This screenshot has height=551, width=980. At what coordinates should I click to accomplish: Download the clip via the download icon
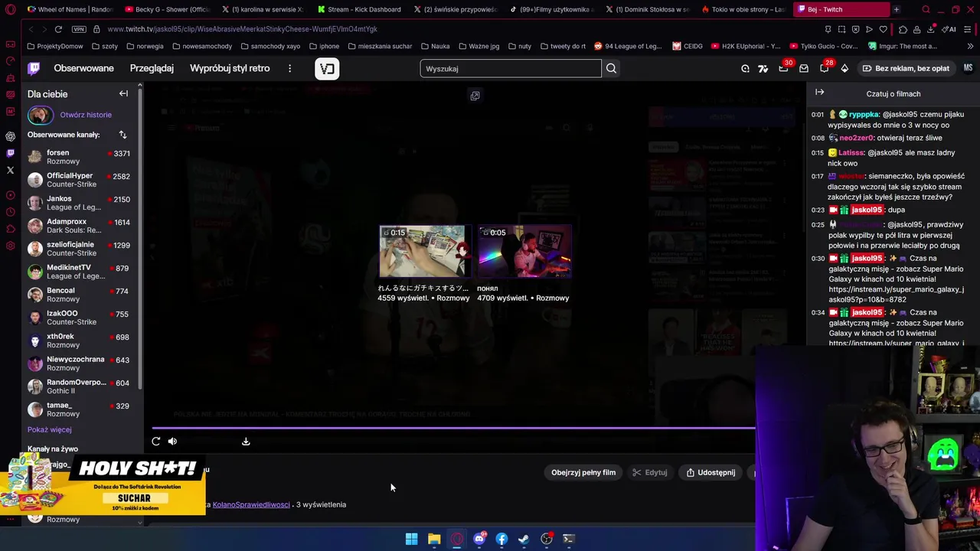[246, 441]
